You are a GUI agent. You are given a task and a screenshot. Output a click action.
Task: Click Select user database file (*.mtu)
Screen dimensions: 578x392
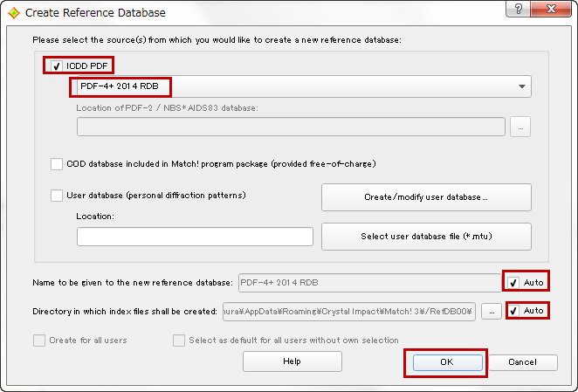tap(426, 237)
